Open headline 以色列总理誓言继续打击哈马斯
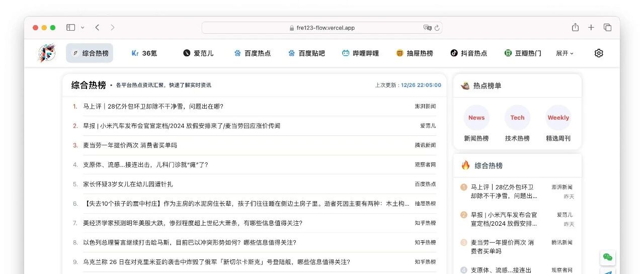The image size is (644, 274). [190, 242]
